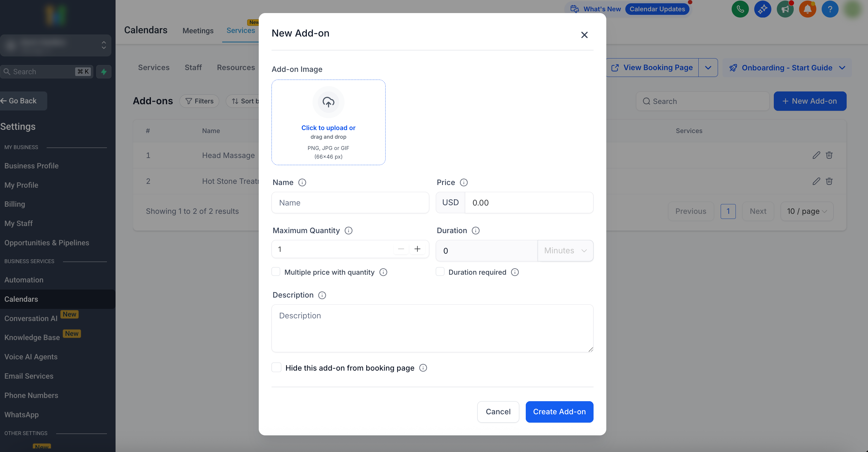Expand the View Booking Page dropdown arrow
Screen dimensions: 868x452
(708, 68)
